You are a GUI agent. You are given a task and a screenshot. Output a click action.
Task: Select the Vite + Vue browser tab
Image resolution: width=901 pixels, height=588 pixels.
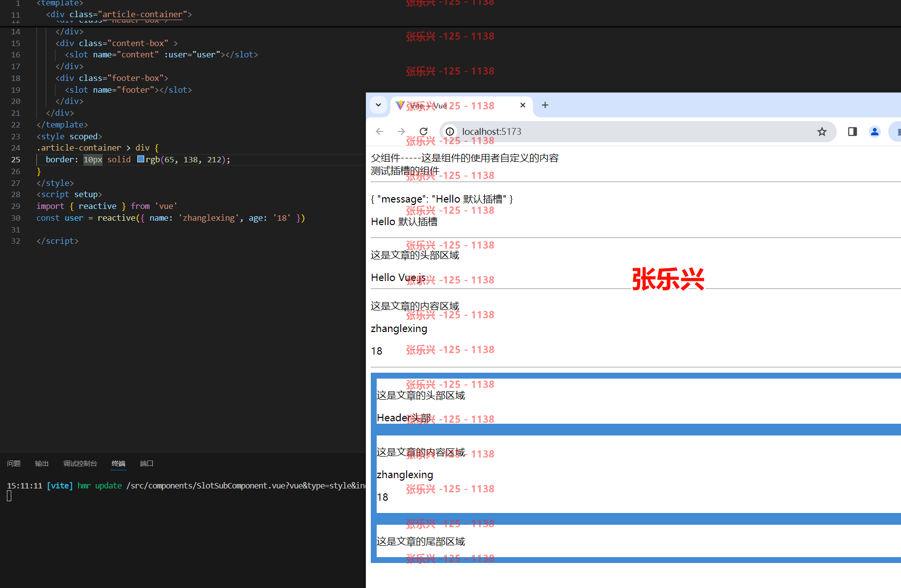click(461, 105)
